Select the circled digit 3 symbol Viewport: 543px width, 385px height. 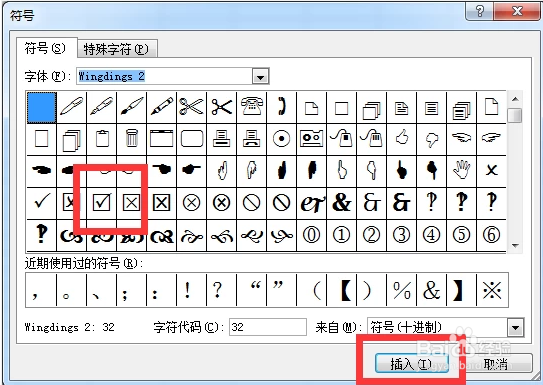pyautogui.click(x=402, y=235)
